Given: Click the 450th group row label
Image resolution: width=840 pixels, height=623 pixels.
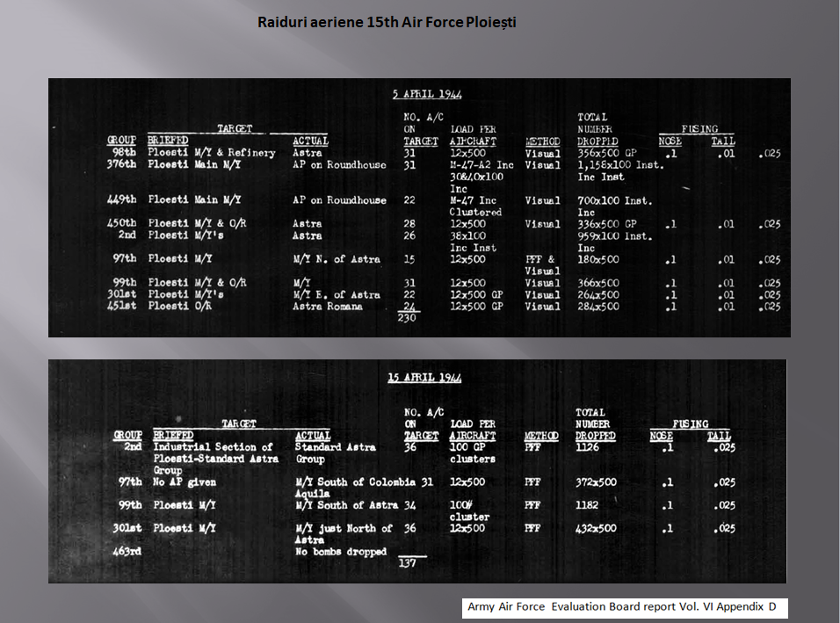Looking at the screenshot, I should [121, 223].
